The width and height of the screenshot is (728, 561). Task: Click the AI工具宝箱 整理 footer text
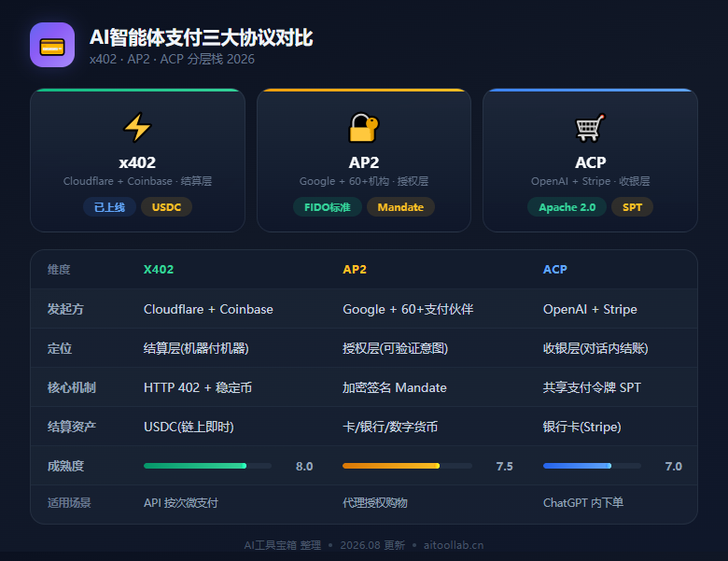283,545
